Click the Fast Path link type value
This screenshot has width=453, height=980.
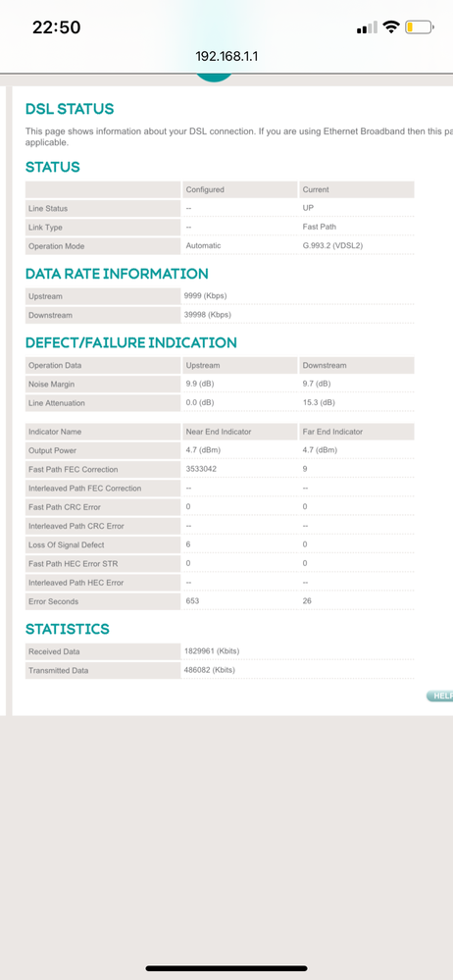(x=320, y=227)
